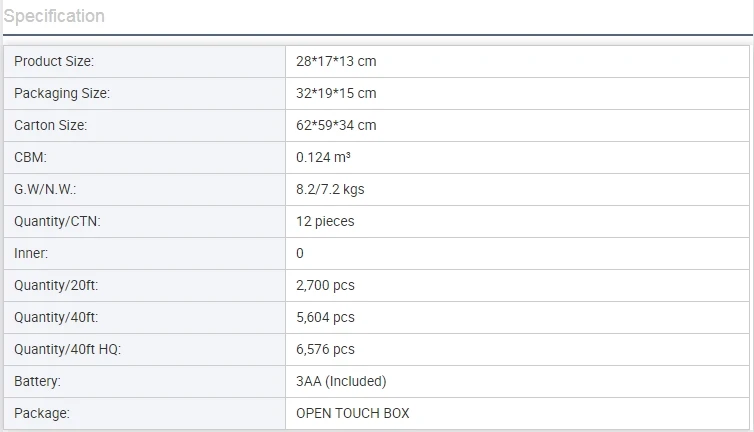
Task: Select the Quantity/40ft HQ label
Action: (x=67, y=349)
